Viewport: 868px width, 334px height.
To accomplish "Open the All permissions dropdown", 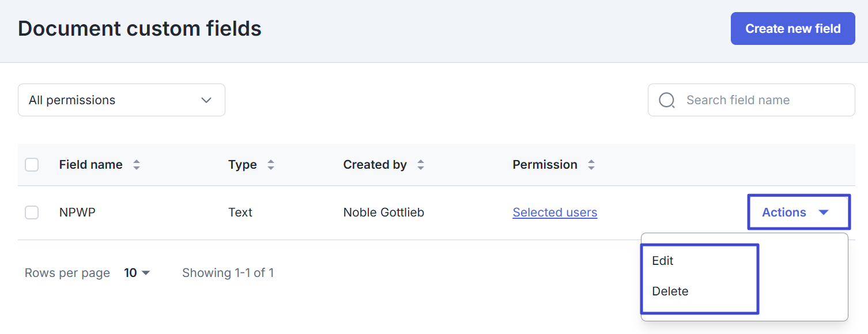I will pyautogui.click(x=122, y=100).
